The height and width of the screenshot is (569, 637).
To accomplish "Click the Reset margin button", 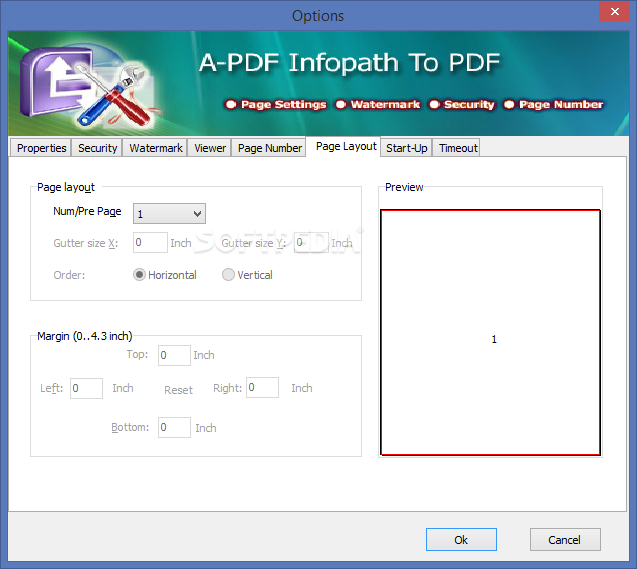I will click(x=178, y=390).
